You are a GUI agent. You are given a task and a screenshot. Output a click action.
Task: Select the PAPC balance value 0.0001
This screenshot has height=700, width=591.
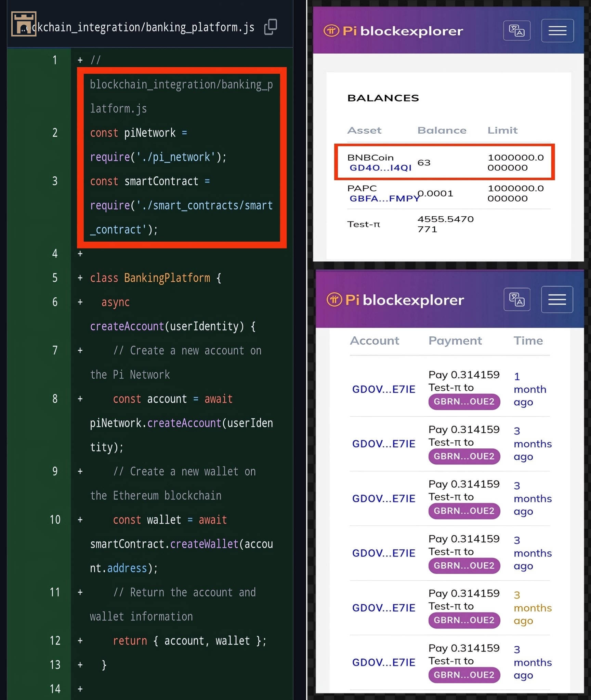pyautogui.click(x=435, y=193)
